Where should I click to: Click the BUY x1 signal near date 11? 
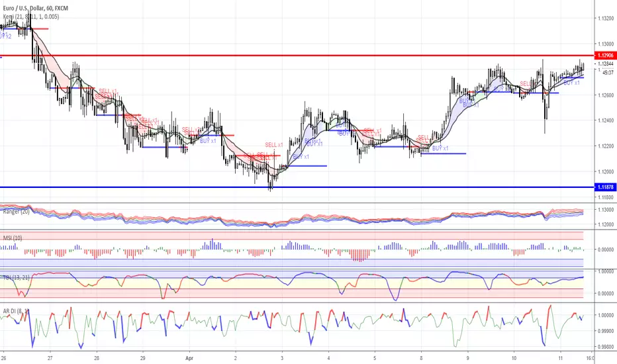(x=571, y=83)
